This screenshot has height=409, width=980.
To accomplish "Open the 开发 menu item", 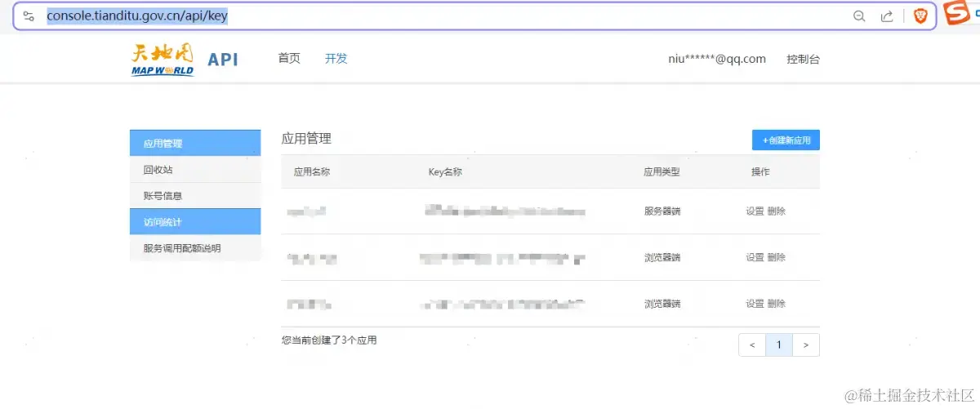I will 336,59.
